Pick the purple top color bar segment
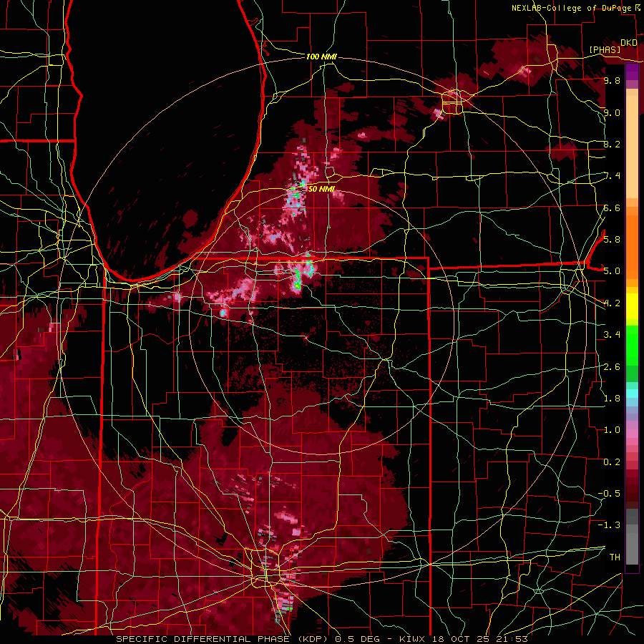 click(632, 72)
